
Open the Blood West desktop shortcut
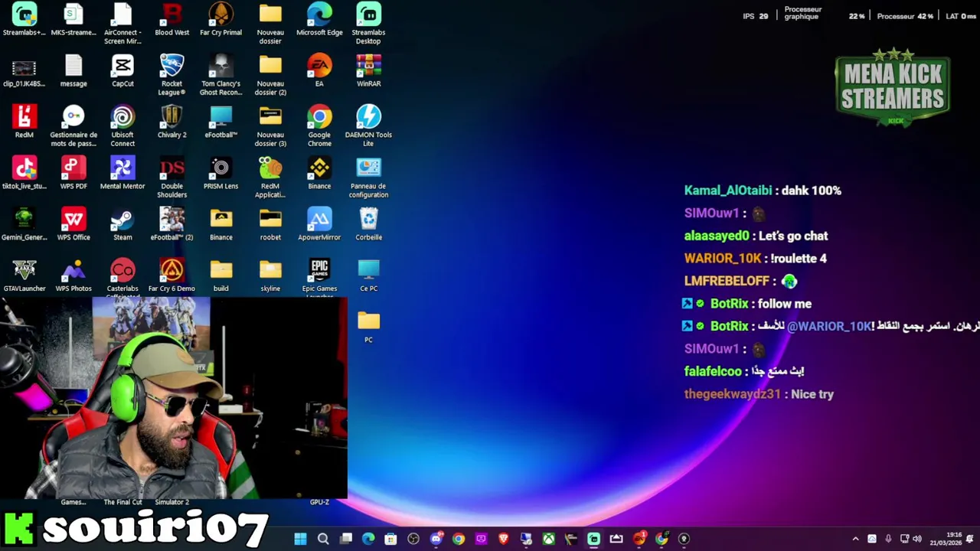click(171, 20)
